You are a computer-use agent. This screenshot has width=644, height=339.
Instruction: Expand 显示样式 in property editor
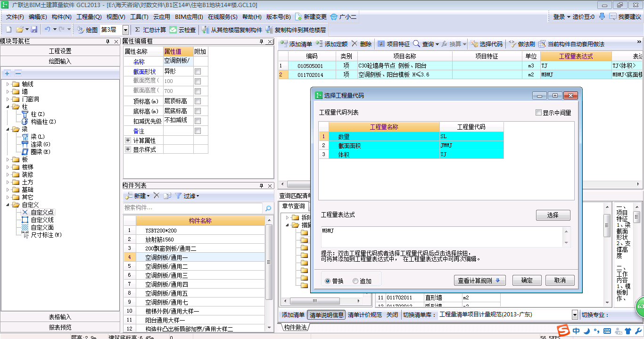128,149
